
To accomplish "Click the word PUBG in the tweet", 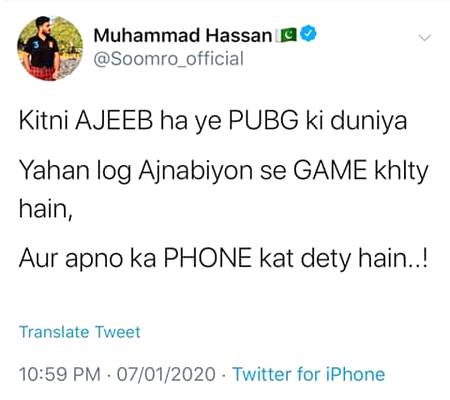I will (x=263, y=121).
